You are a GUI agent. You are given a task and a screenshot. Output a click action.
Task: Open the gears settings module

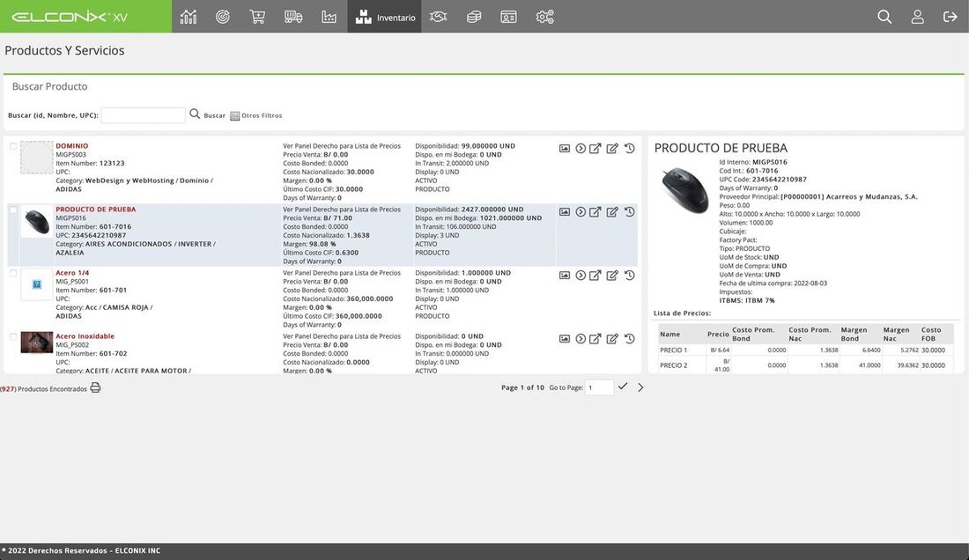[x=545, y=17]
